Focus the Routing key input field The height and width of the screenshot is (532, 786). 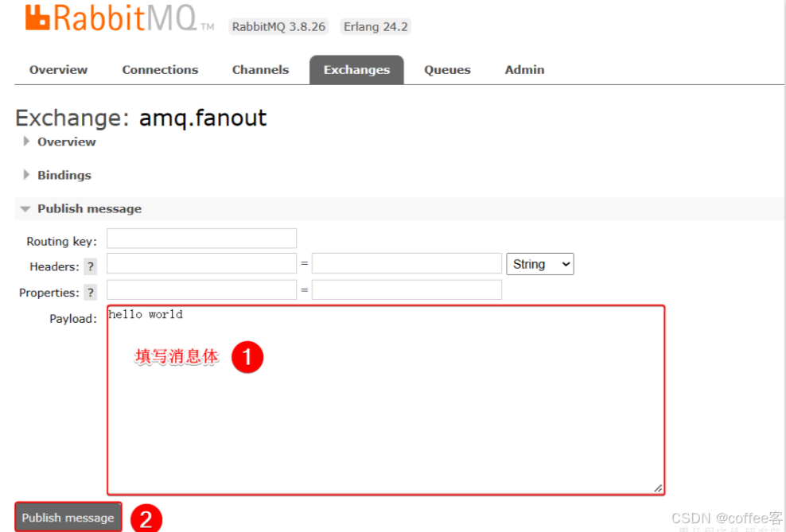click(x=201, y=239)
